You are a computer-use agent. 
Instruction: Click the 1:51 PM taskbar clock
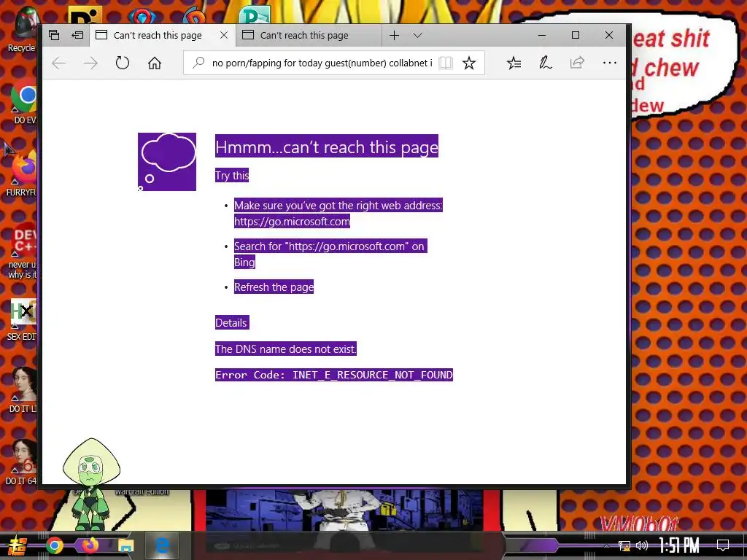click(679, 545)
